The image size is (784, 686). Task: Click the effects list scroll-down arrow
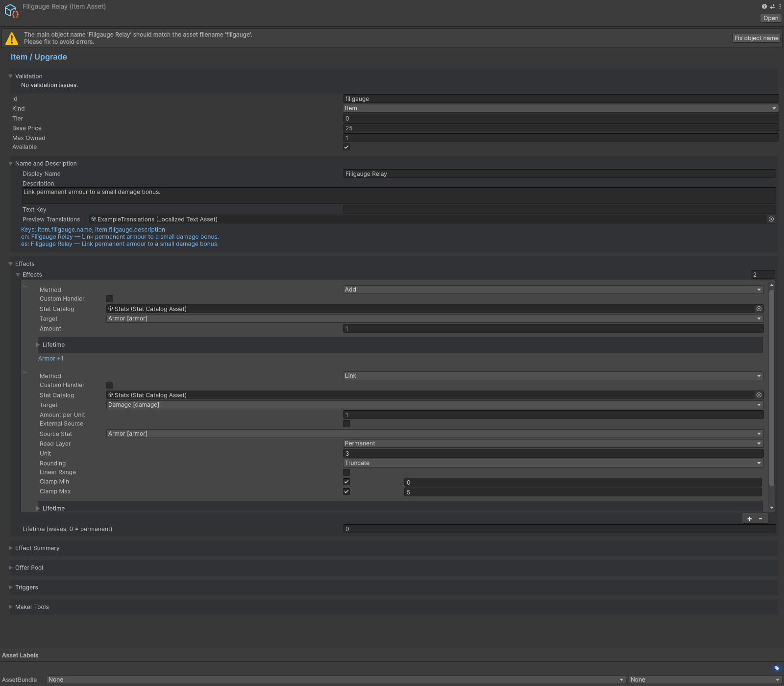[772, 508]
